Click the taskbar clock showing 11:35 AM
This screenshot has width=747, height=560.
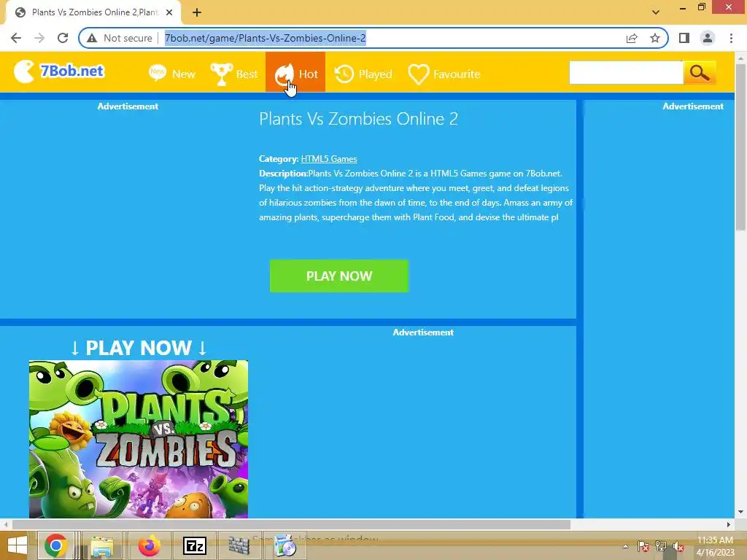715,546
